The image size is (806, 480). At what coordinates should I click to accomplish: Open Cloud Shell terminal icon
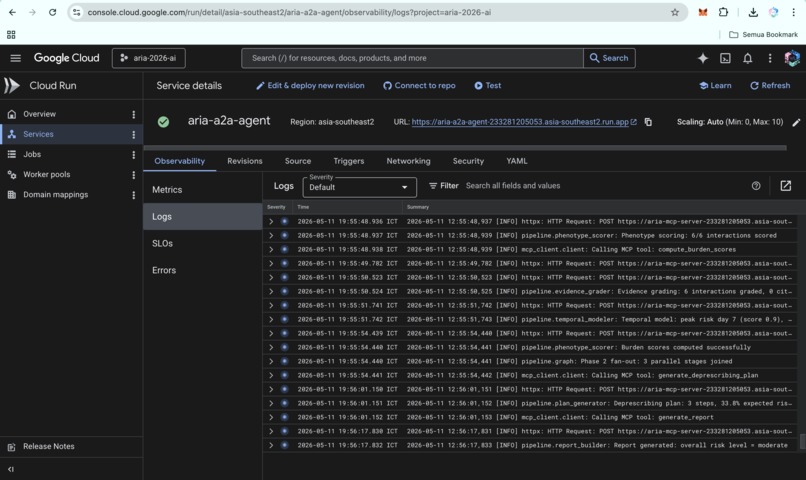[725, 58]
